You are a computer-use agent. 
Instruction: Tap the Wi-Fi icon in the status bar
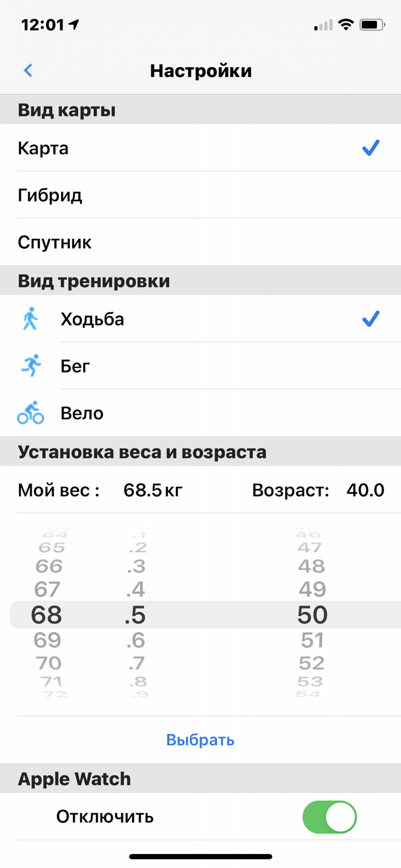(x=346, y=24)
